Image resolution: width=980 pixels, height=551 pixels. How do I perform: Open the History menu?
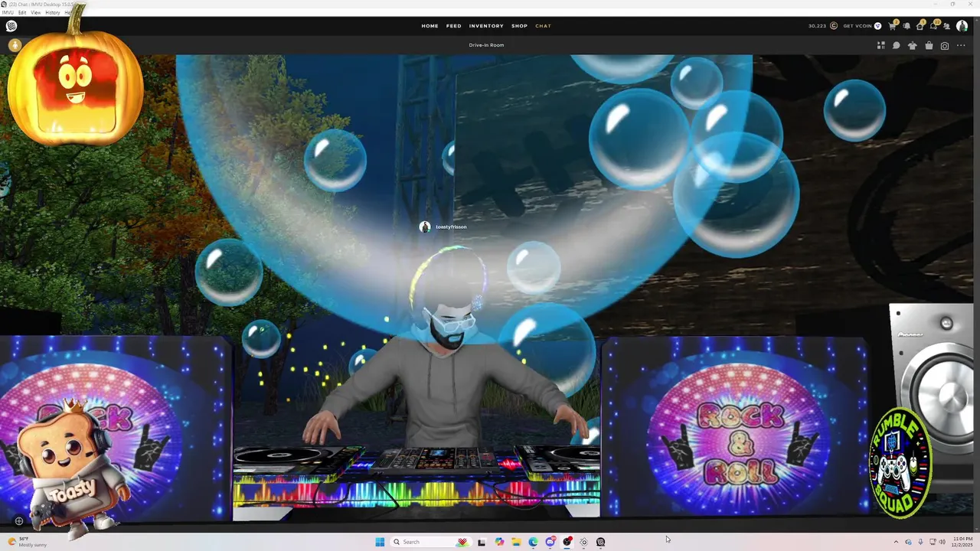point(53,12)
